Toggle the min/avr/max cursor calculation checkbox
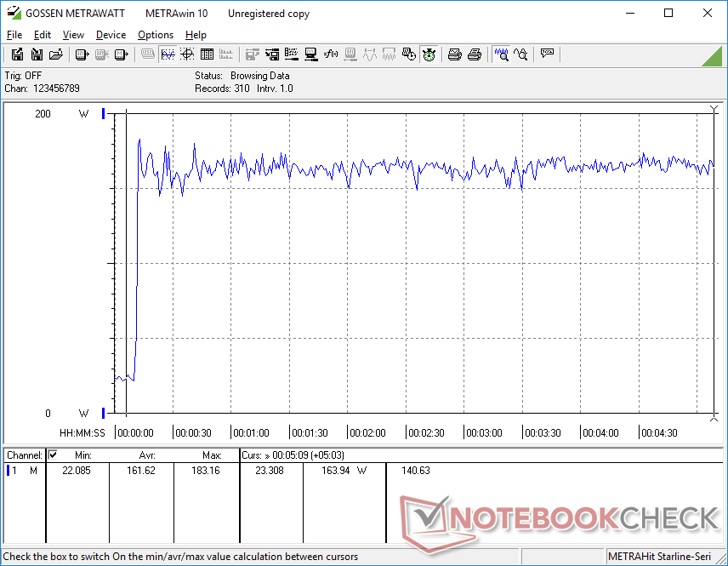The image size is (728, 566). point(53,455)
